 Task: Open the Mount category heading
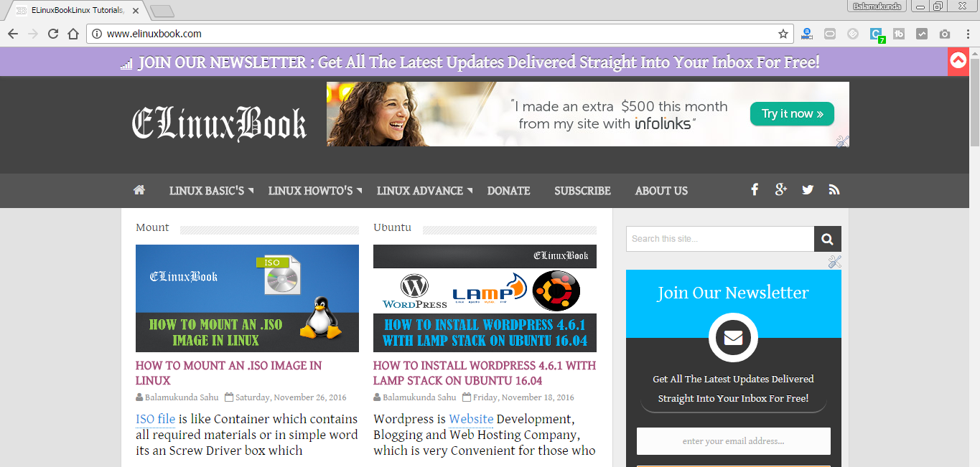coord(152,227)
